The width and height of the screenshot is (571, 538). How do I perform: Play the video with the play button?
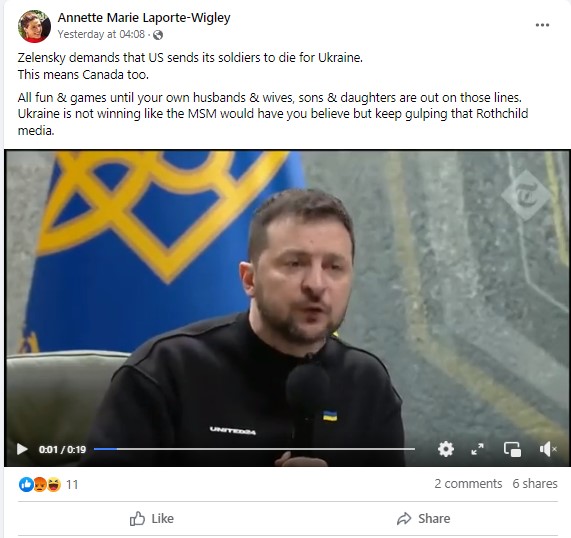coord(22,449)
